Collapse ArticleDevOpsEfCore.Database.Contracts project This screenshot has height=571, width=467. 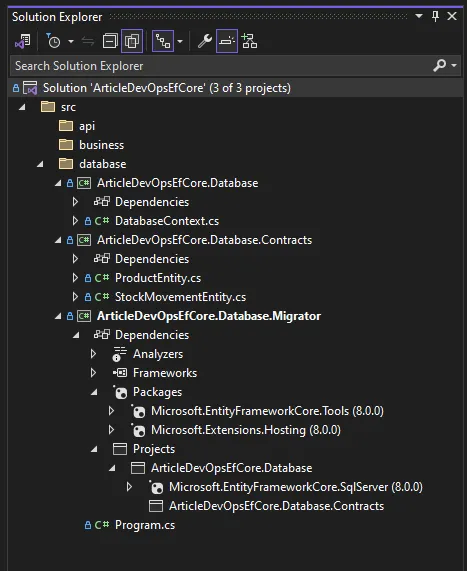click(x=58, y=240)
